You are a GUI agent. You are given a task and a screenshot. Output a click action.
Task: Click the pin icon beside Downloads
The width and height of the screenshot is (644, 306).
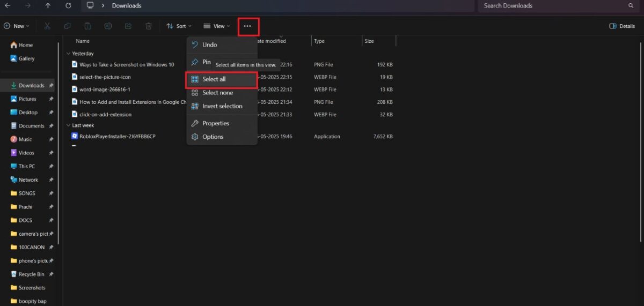pyautogui.click(x=51, y=86)
